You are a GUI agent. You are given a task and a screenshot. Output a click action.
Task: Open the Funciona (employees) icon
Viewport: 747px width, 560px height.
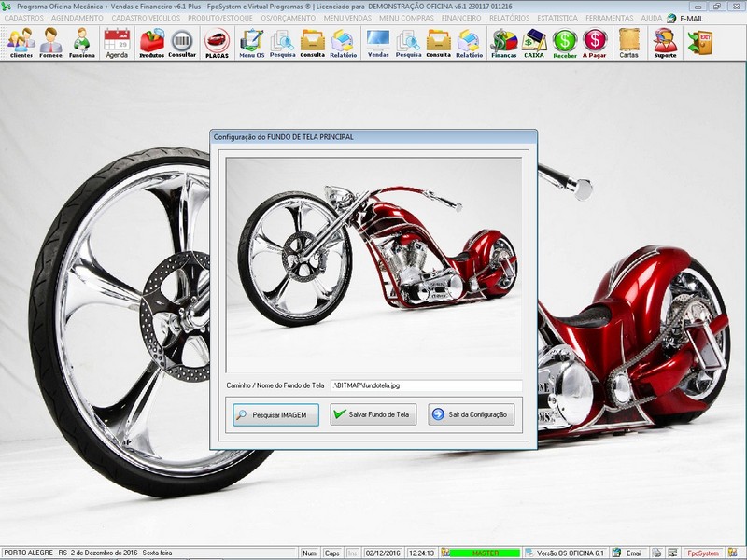click(x=82, y=43)
